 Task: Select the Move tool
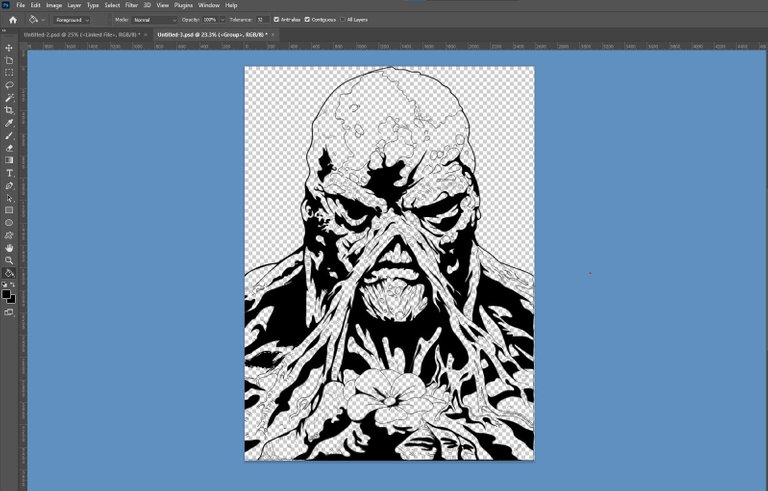(x=9, y=48)
